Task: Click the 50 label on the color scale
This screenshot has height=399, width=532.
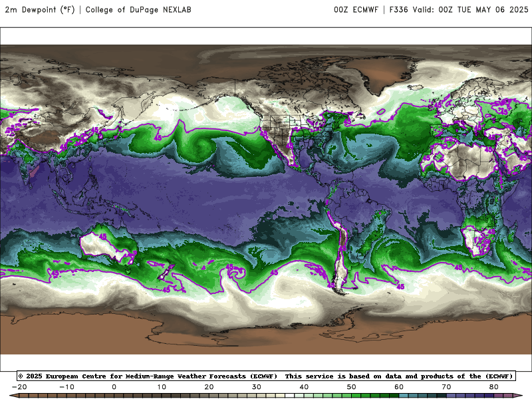Action: point(352,387)
